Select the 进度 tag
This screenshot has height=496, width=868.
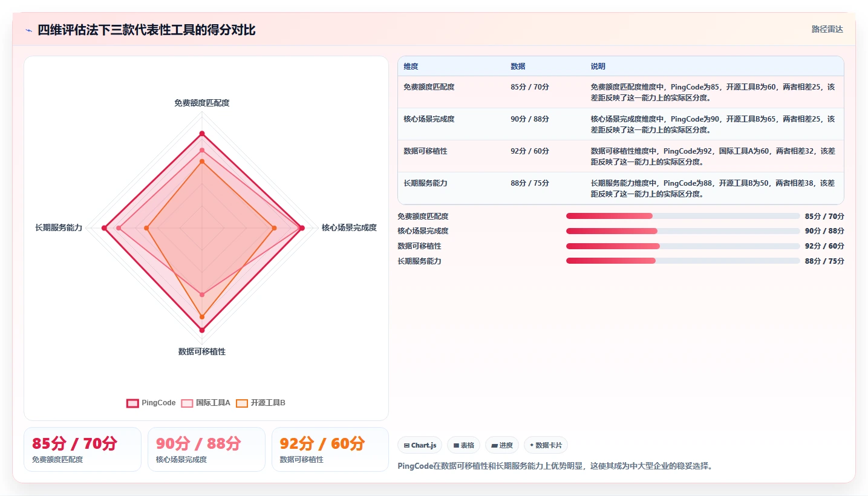502,445
